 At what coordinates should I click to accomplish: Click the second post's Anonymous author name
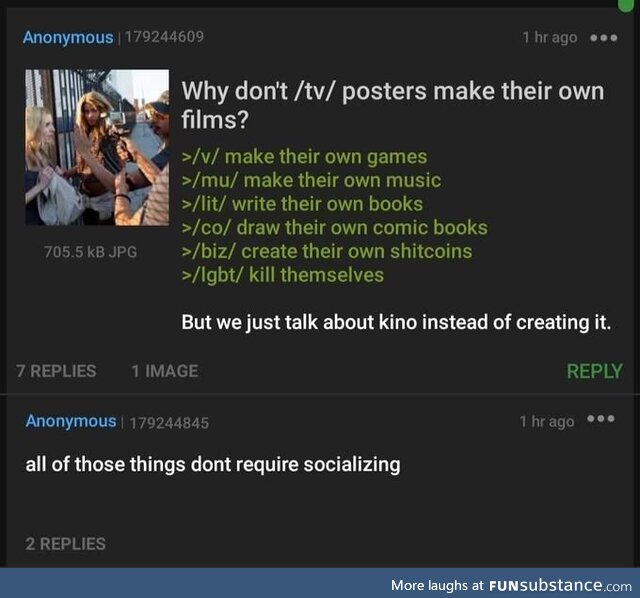(71, 421)
